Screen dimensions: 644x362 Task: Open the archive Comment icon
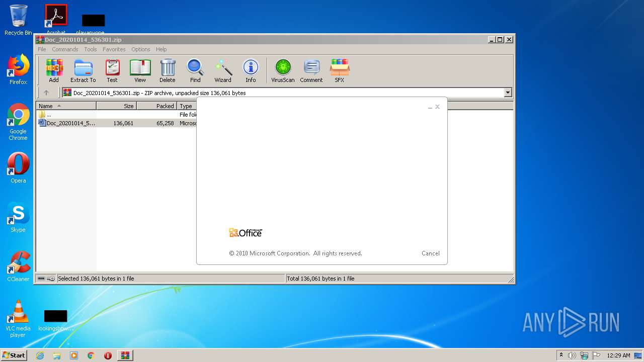(311, 70)
